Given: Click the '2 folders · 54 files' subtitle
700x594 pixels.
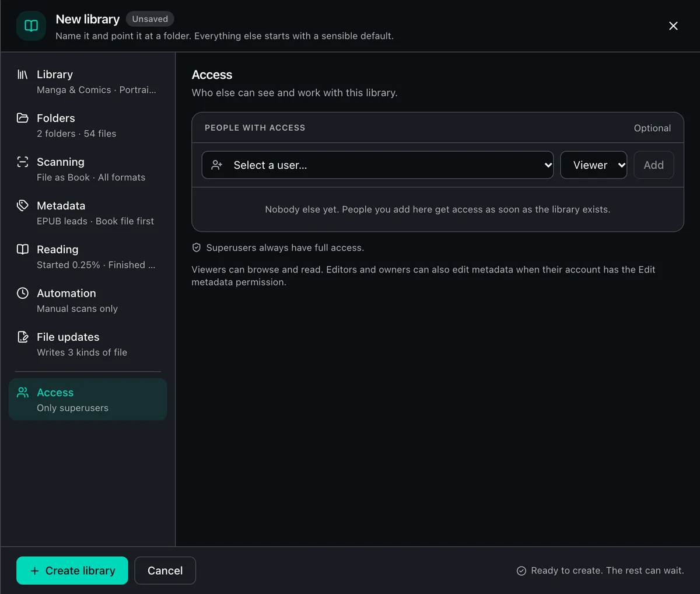Looking at the screenshot, I should point(76,134).
